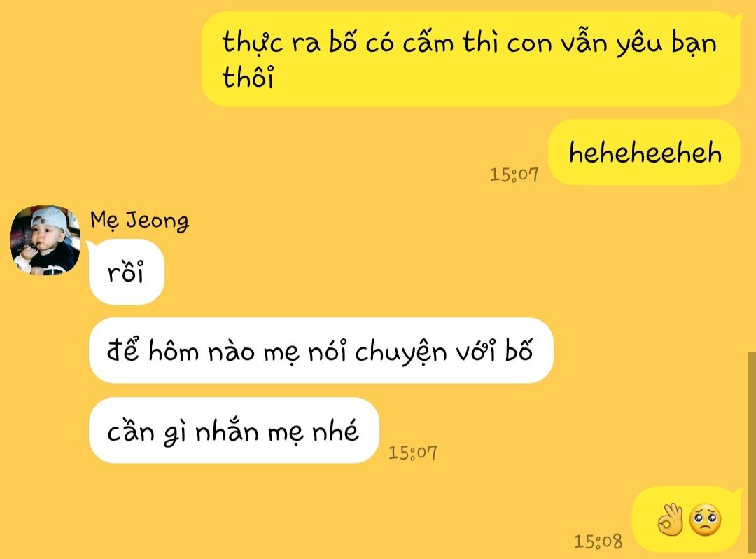Click the sender name Mẹ Jeong
The width and height of the screenshot is (756, 559).
coord(140,221)
